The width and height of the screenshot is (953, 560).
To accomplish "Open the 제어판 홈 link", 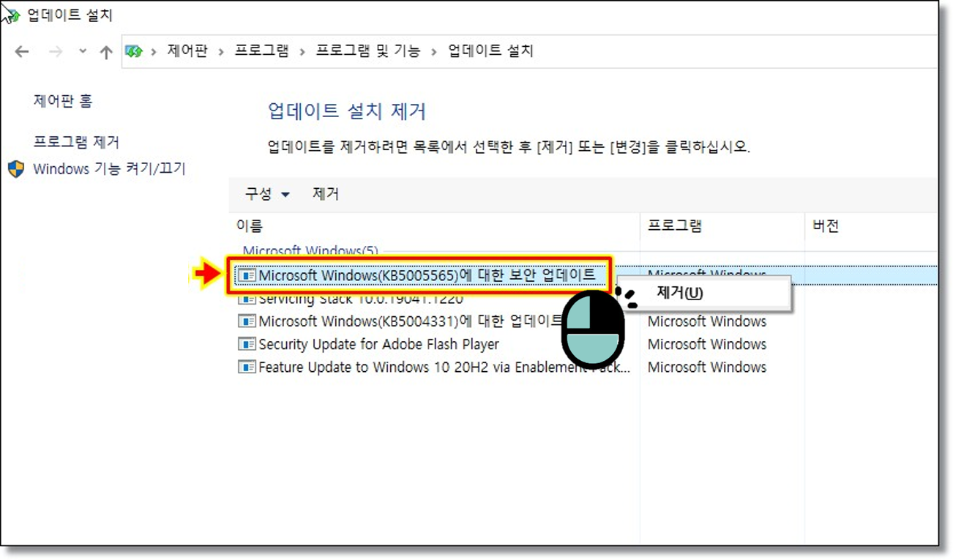I will pos(63,101).
